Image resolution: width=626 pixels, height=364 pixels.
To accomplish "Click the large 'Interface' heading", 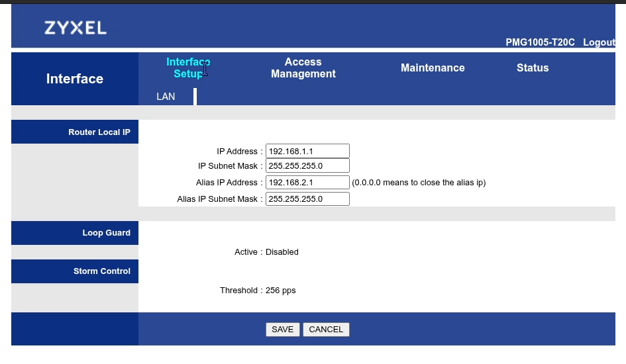I will click(75, 79).
